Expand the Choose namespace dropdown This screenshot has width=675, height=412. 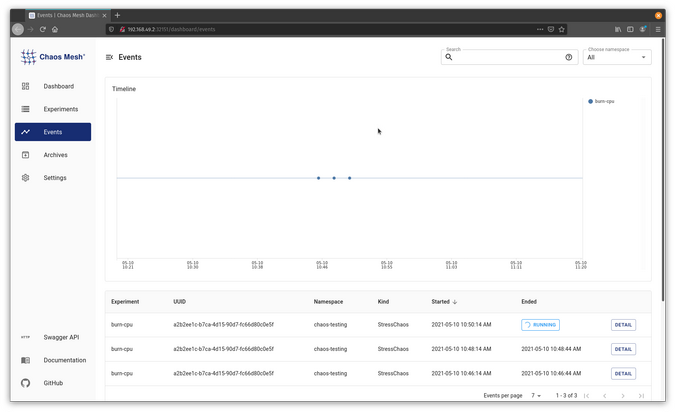click(618, 57)
